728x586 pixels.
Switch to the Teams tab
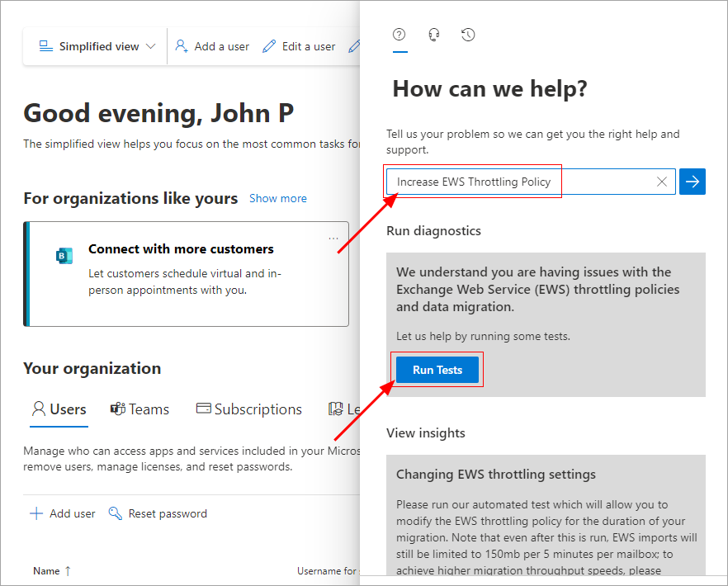[x=139, y=409]
